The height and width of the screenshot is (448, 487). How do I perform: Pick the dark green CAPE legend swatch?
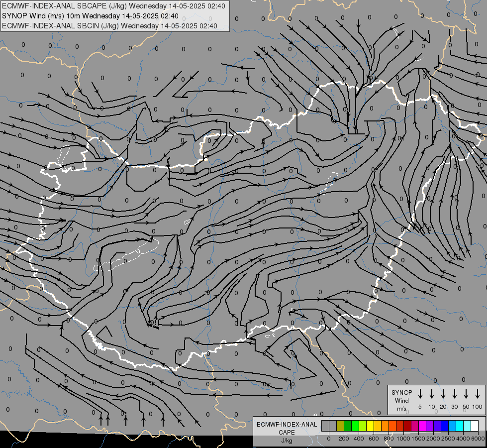coord(348,426)
